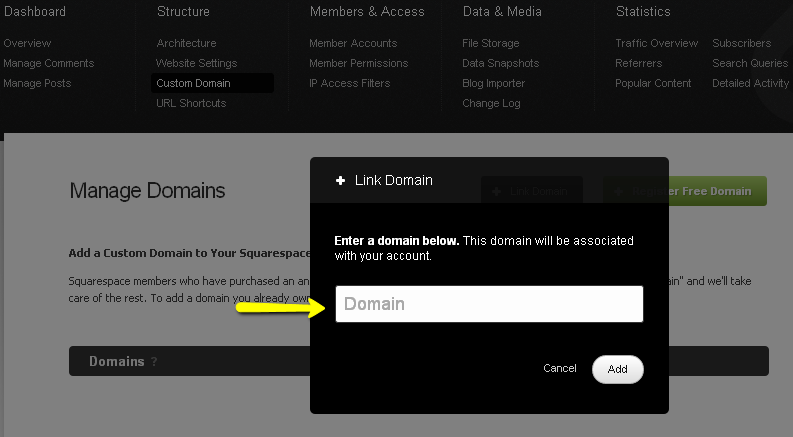Open Manage Comments in Dashboard

point(48,63)
